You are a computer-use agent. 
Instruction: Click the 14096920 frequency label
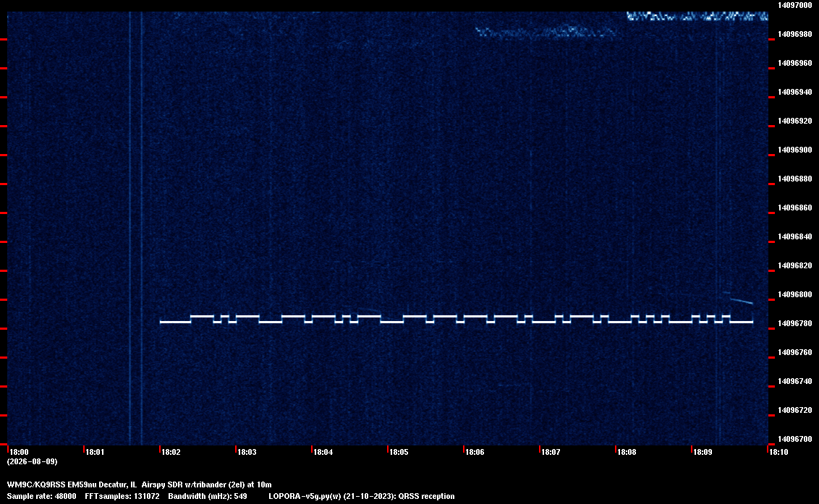(795, 121)
